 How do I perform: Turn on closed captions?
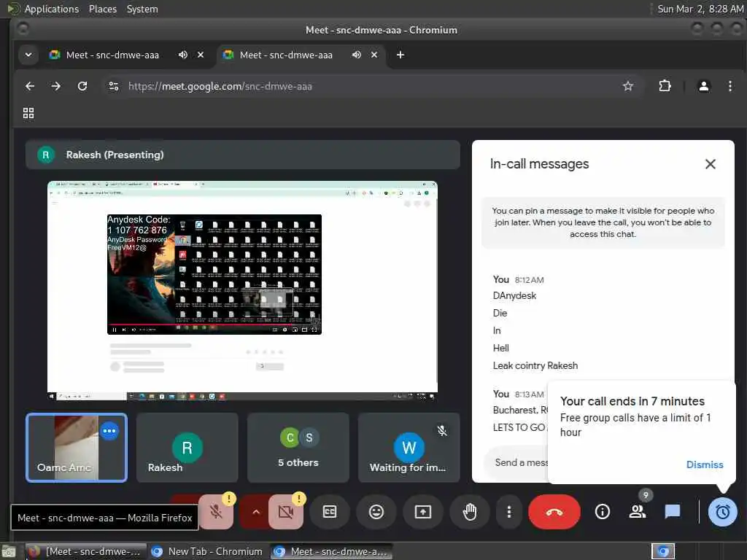tap(329, 512)
